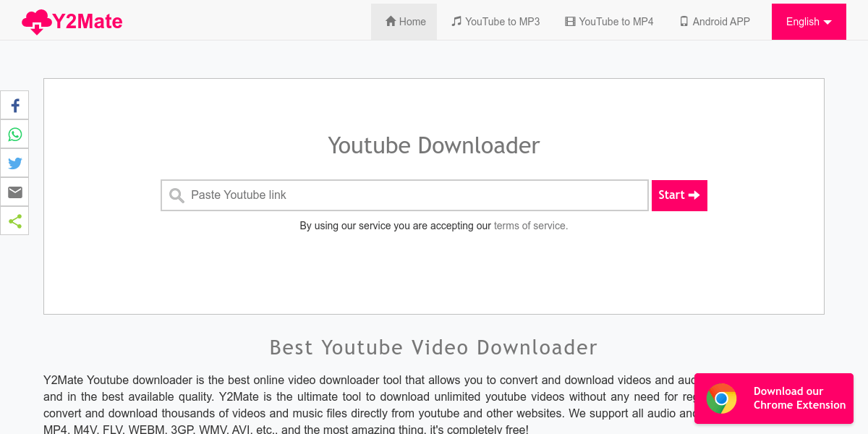Viewport: 868px width, 434px height.
Task: Open the green share options icon
Action: coord(14,221)
